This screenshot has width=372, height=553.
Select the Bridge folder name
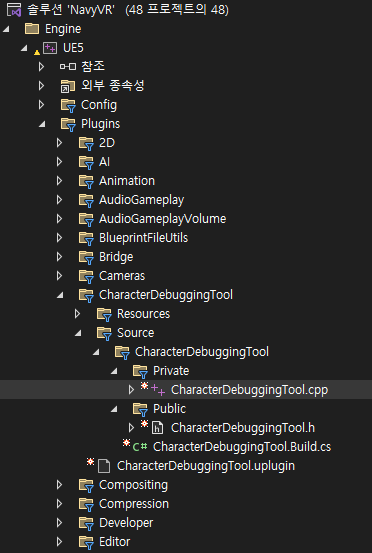click(x=116, y=257)
